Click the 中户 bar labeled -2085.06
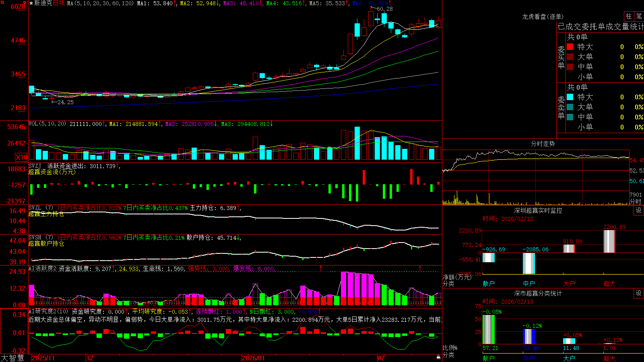This screenshot has width=644, height=362. tap(529, 263)
